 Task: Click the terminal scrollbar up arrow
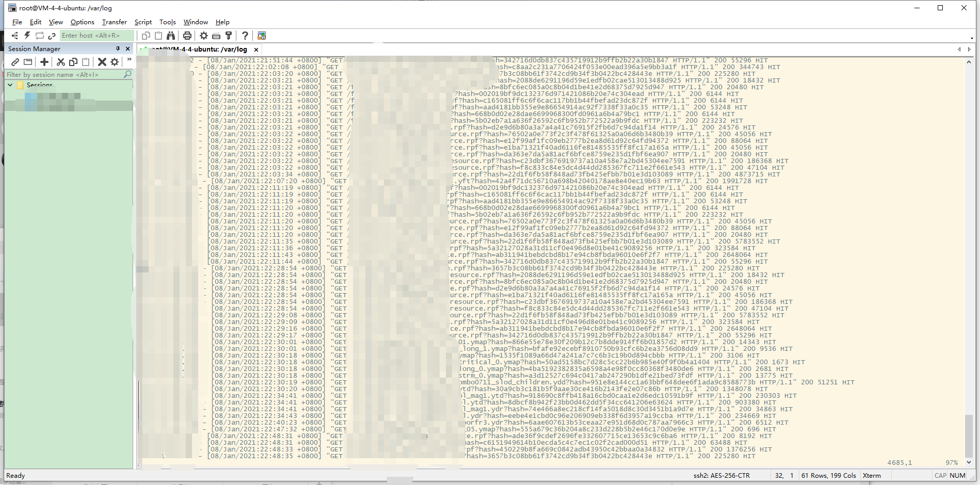[969, 62]
